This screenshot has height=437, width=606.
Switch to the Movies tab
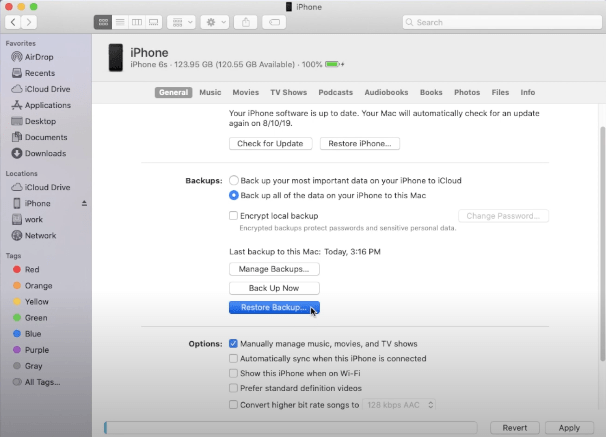click(x=245, y=92)
